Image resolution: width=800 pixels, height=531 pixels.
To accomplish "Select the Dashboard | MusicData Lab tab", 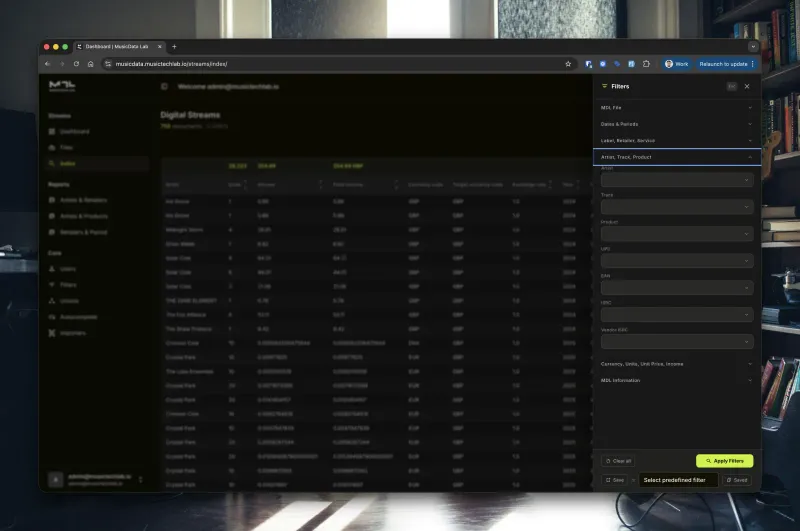I will click(117, 46).
